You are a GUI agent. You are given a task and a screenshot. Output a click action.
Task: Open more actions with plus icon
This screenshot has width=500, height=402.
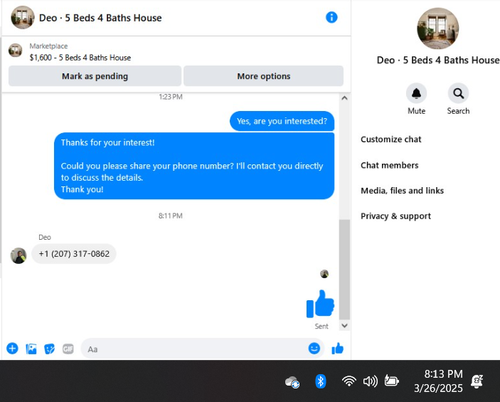tap(12, 349)
